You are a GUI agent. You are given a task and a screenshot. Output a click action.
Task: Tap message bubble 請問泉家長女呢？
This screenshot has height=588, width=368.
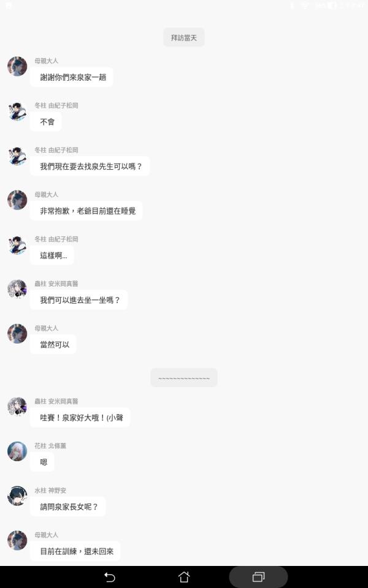coord(68,507)
